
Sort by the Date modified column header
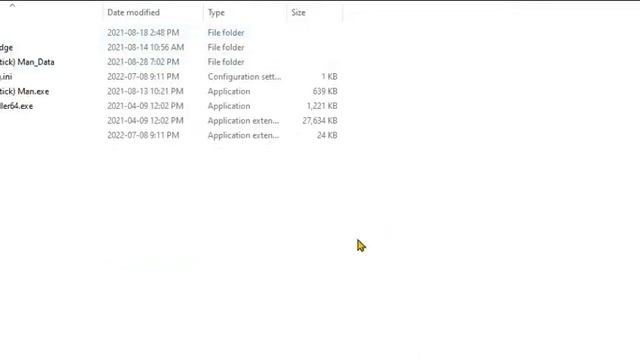click(133, 13)
